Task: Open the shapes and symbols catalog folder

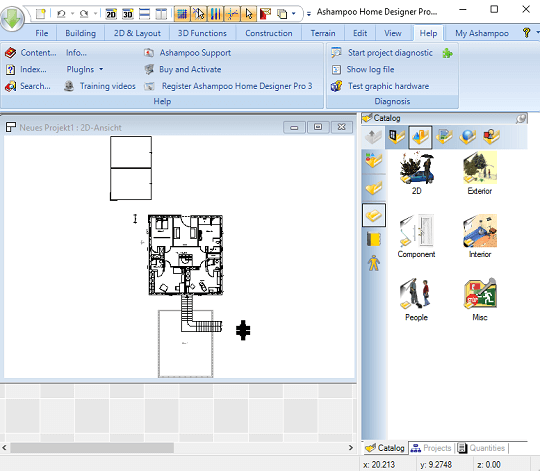Action: tap(491, 137)
